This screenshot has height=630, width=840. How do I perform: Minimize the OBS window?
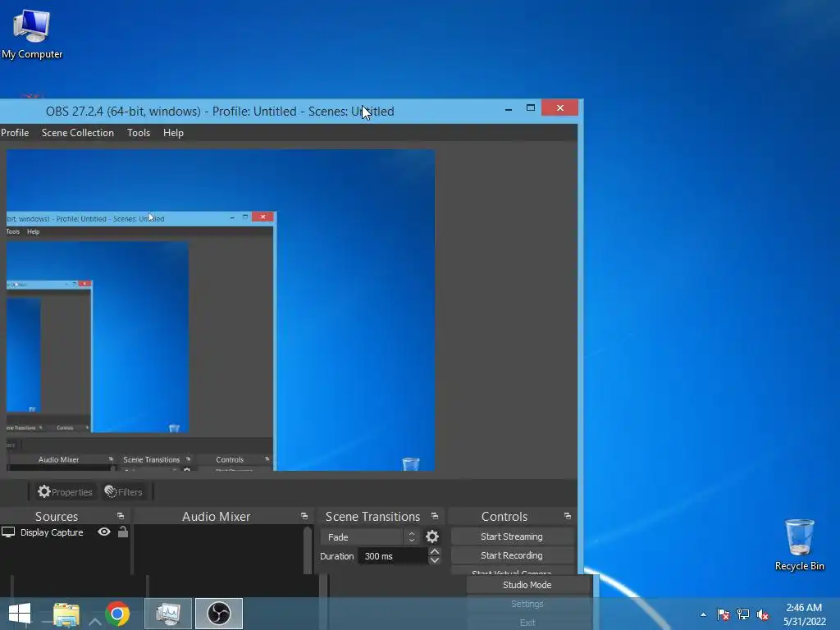click(x=509, y=109)
